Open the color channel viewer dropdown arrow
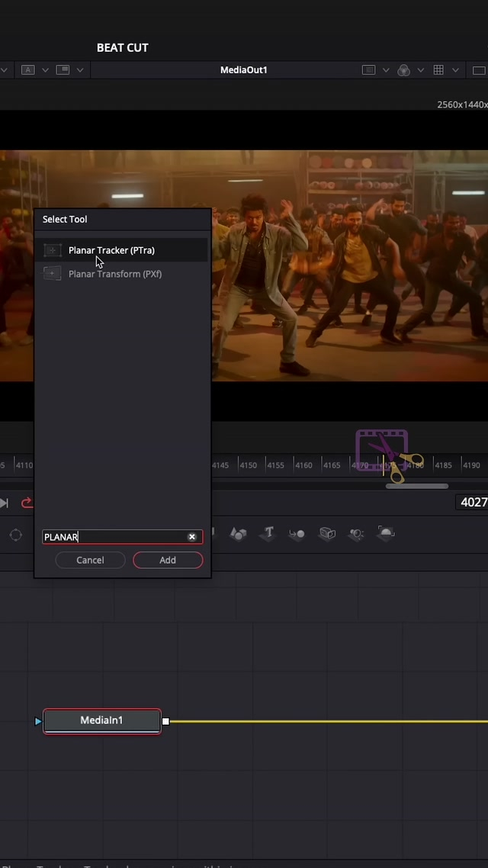The image size is (488, 868). (x=420, y=70)
